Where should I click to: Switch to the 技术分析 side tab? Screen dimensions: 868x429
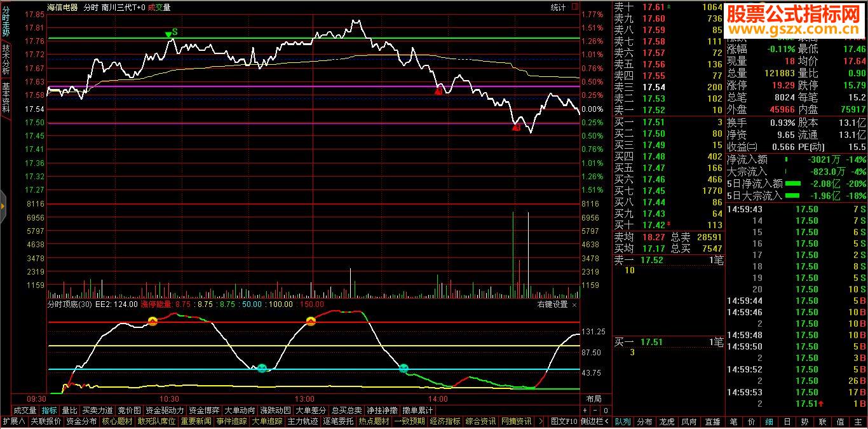pyautogui.click(x=6, y=59)
